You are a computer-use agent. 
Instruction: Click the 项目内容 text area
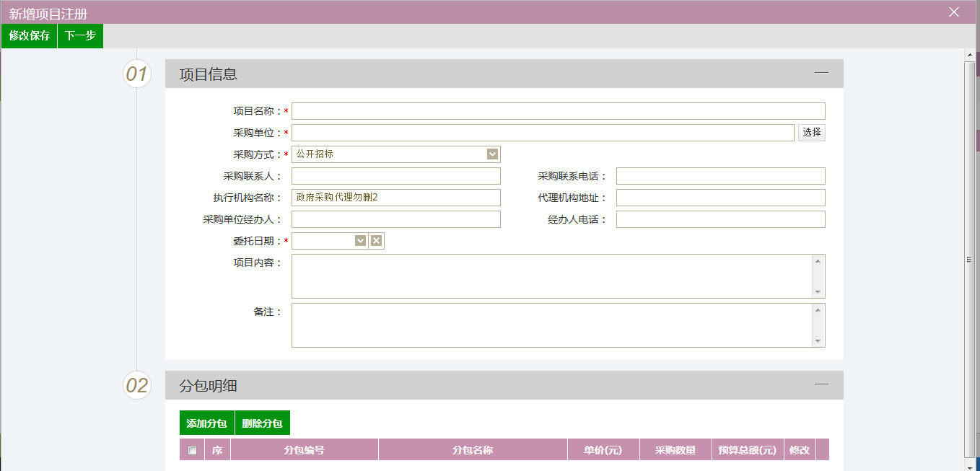pyautogui.click(x=552, y=276)
